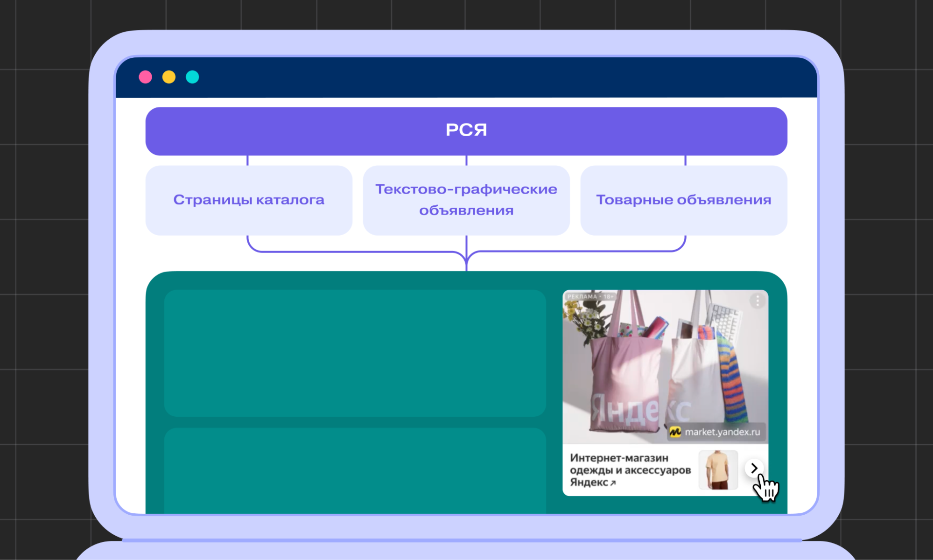Click the external link arrow after Яндекс
This screenshot has height=560, width=933.
point(613,483)
